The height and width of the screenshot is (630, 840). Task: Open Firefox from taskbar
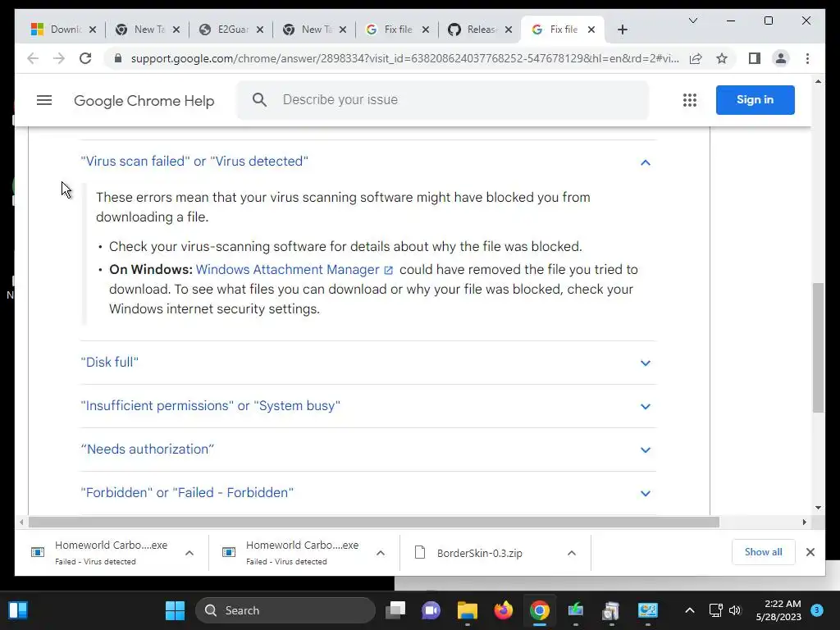(x=504, y=610)
